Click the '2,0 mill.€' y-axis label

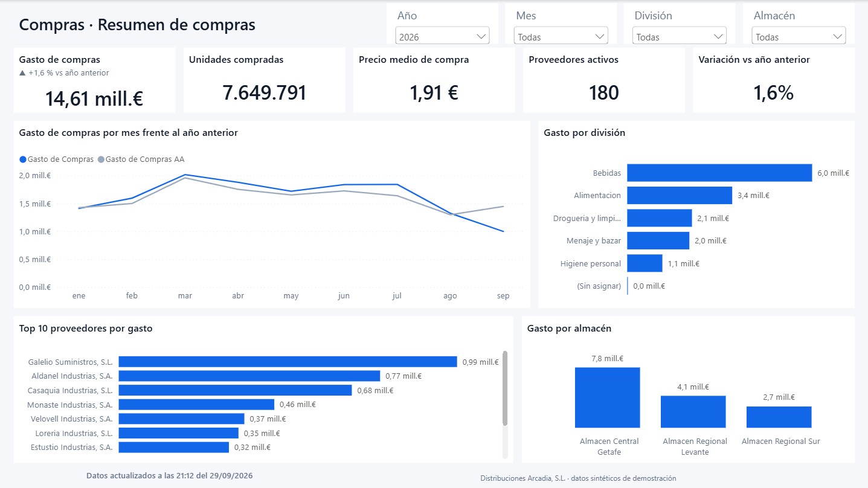coord(35,176)
